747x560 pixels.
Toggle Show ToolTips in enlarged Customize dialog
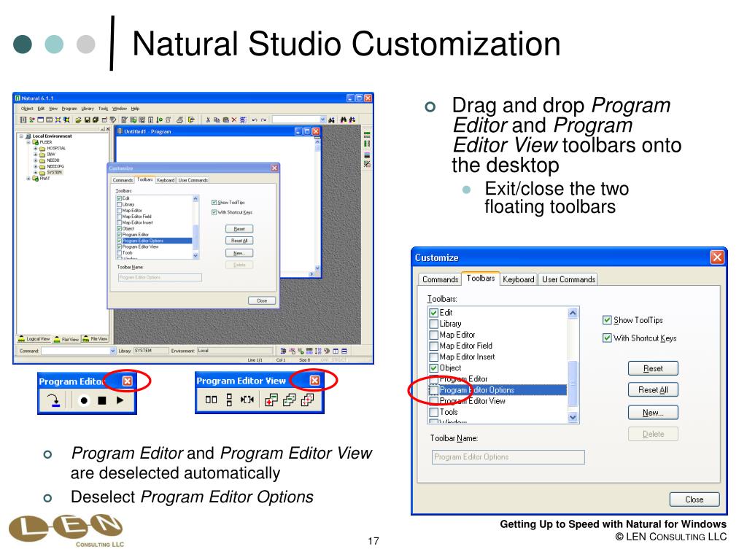[607, 320]
